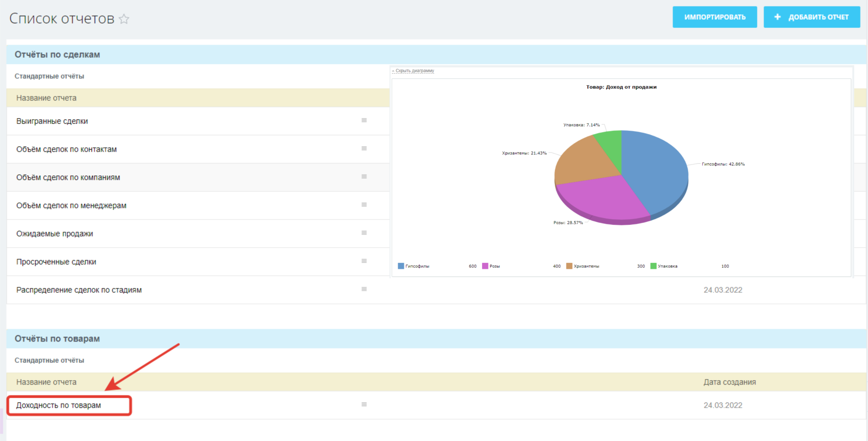Open the Объём сделок по контактам report
The height and width of the screenshot is (441, 868).
pyautogui.click(x=66, y=149)
